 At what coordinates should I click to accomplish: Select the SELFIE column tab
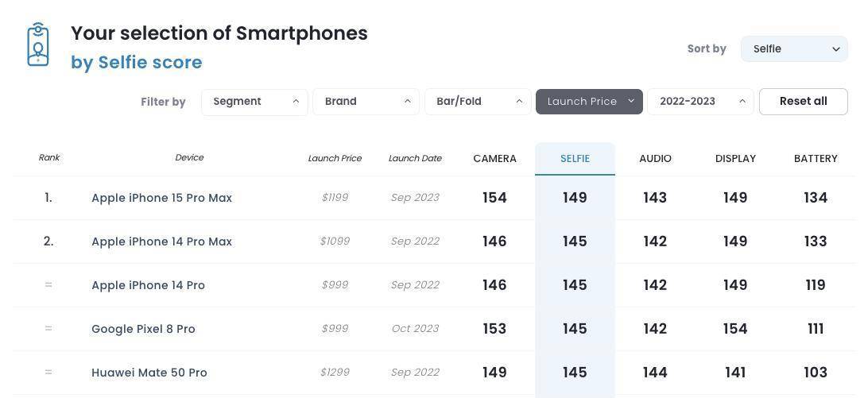pos(575,159)
